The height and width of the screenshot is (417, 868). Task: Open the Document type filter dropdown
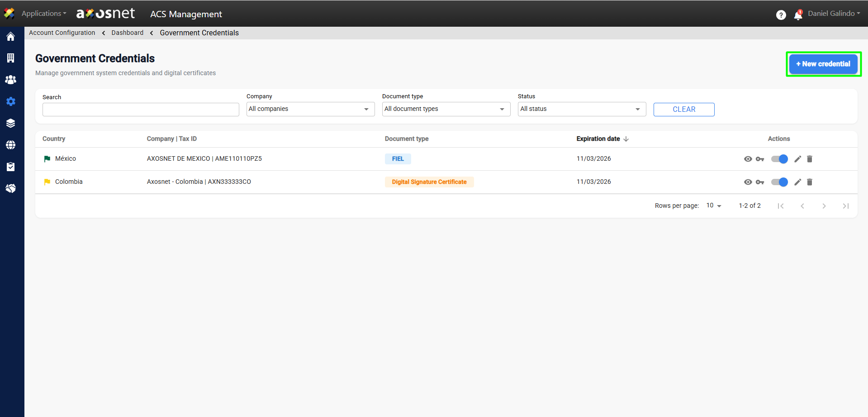[x=446, y=109]
